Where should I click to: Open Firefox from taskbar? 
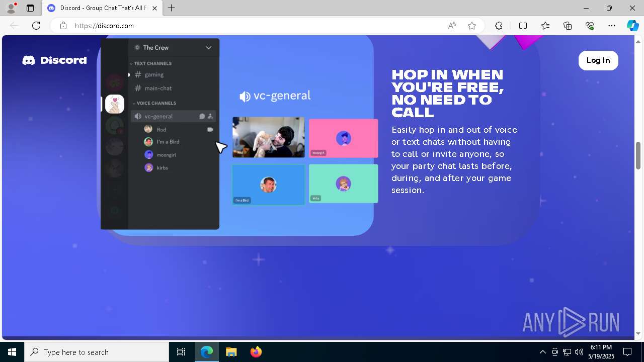tap(256, 352)
